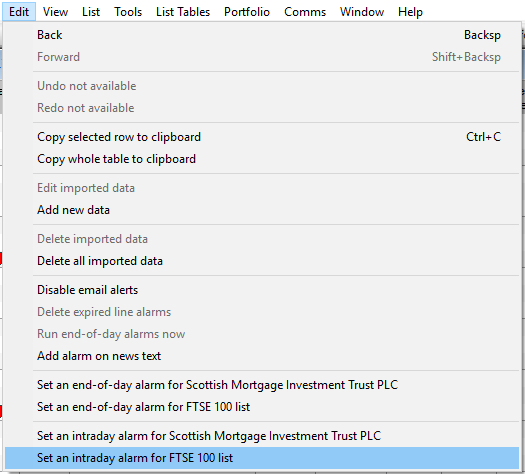Open the Help menu

pyautogui.click(x=410, y=12)
